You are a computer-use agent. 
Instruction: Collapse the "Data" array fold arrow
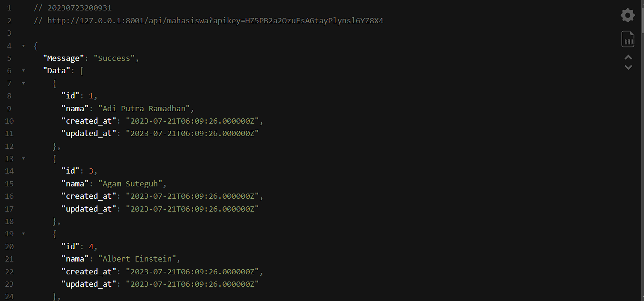(x=23, y=71)
